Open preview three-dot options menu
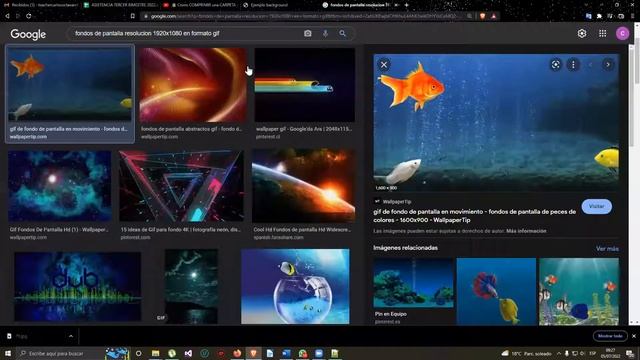The width and height of the screenshot is (640, 360). point(573,64)
